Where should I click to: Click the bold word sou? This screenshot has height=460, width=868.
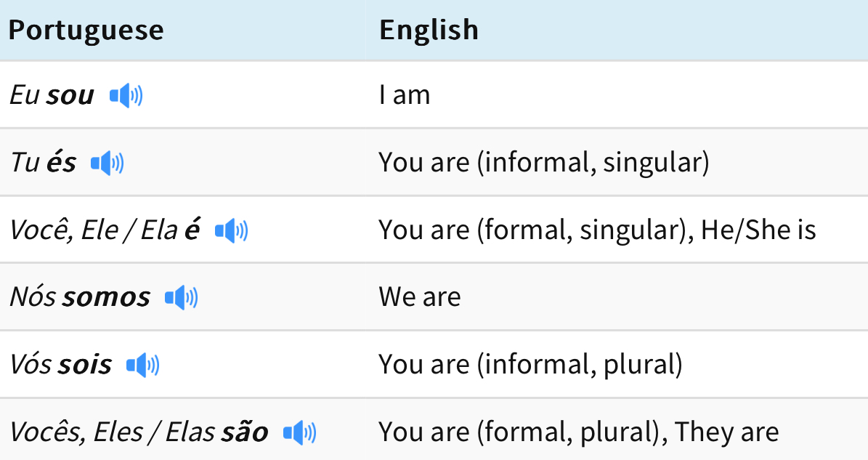pyautogui.click(x=70, y=96)
